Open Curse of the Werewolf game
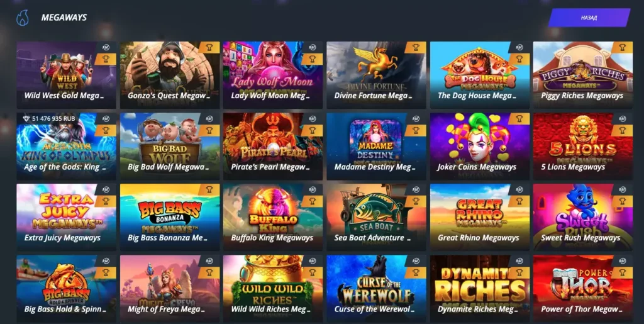The height and width of the screenshot is (324, 644). 376,289
